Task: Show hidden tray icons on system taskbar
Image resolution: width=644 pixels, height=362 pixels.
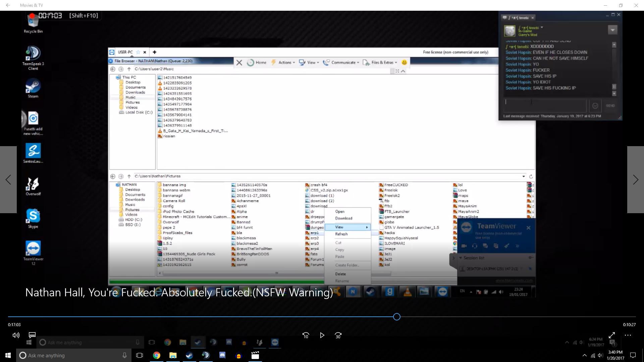Action: point(584,355)
